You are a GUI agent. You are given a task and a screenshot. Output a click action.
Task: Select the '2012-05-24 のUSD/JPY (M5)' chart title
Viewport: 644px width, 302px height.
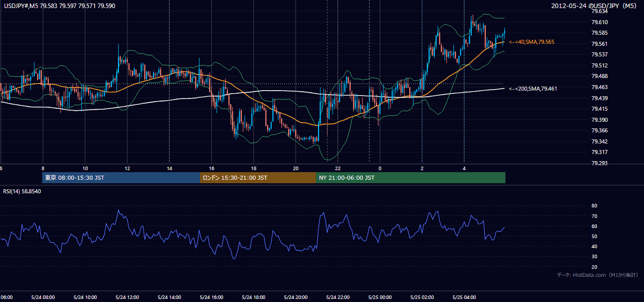click(x=595, y=6)
